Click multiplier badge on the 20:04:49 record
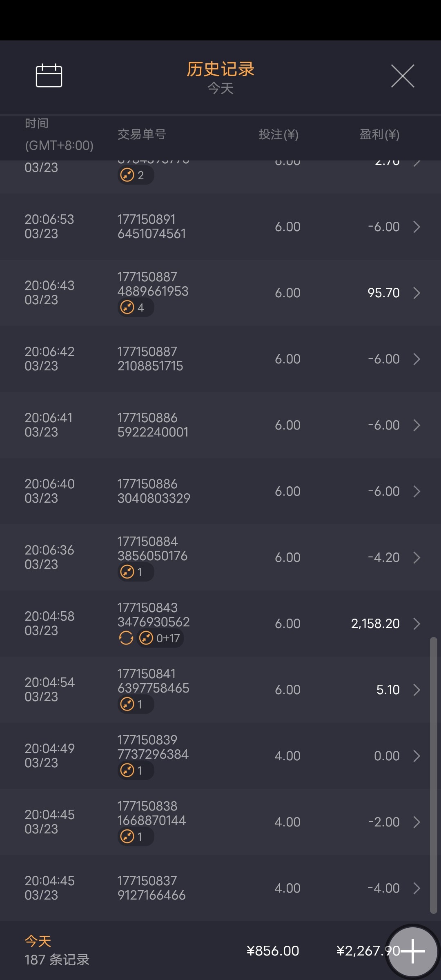Image resolution: width=441 pixels, height=980 pixels. (136, 771)
